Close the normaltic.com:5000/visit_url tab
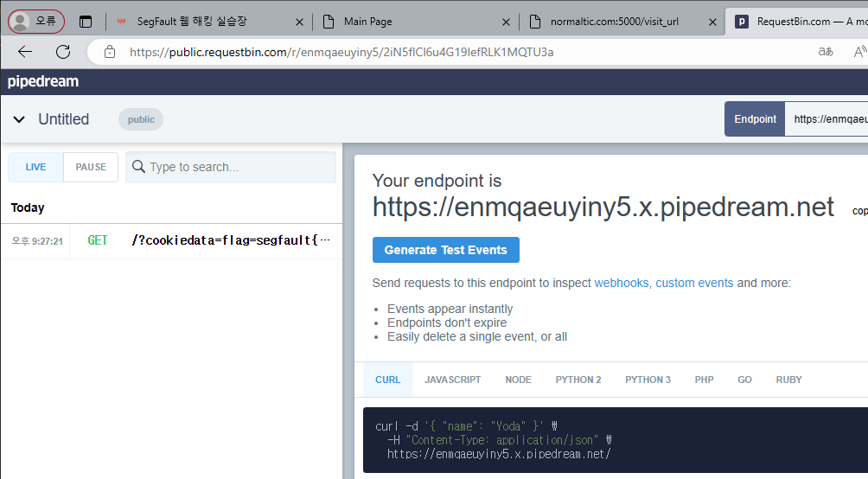Image resolution: width=868 pixels, height=479 pixels. coord(712,22)
